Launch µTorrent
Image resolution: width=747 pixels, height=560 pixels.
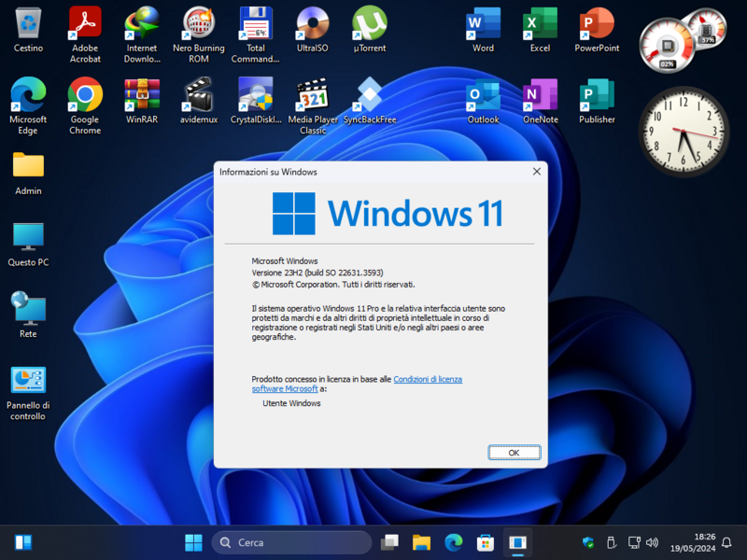[369, 23]
